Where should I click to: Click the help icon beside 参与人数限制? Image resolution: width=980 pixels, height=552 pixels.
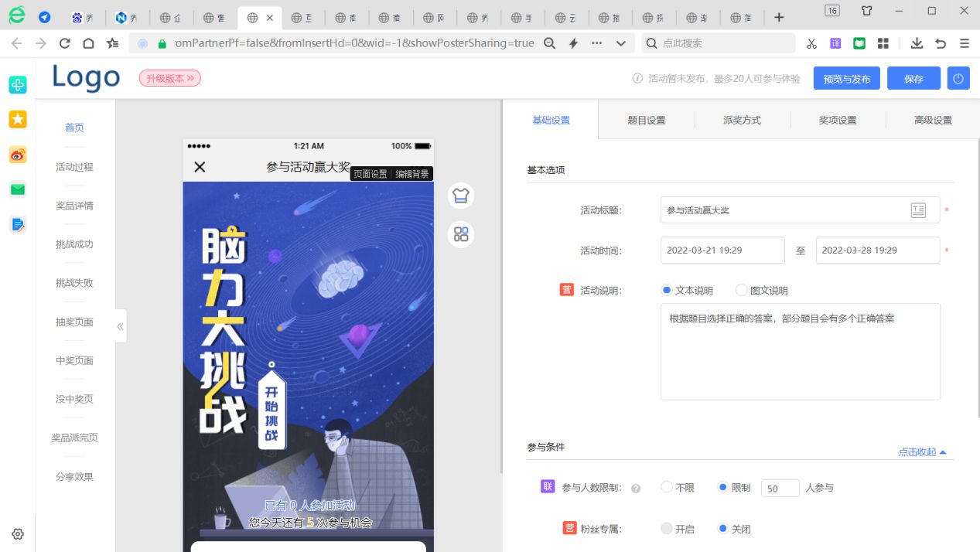(636, 489)
